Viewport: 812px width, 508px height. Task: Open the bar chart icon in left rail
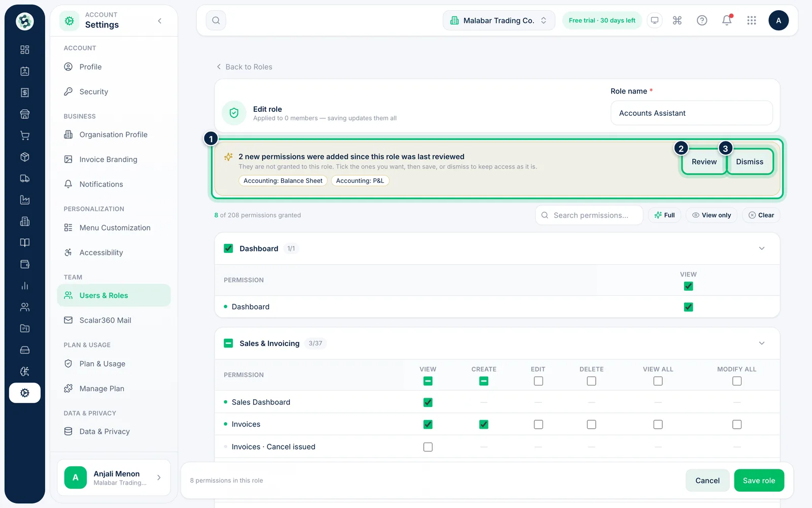(x=24, y=285)
